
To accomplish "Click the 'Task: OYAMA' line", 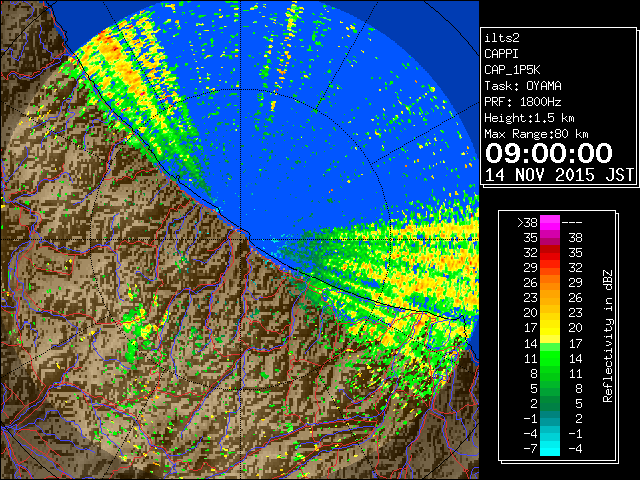I will coord(523,86).
